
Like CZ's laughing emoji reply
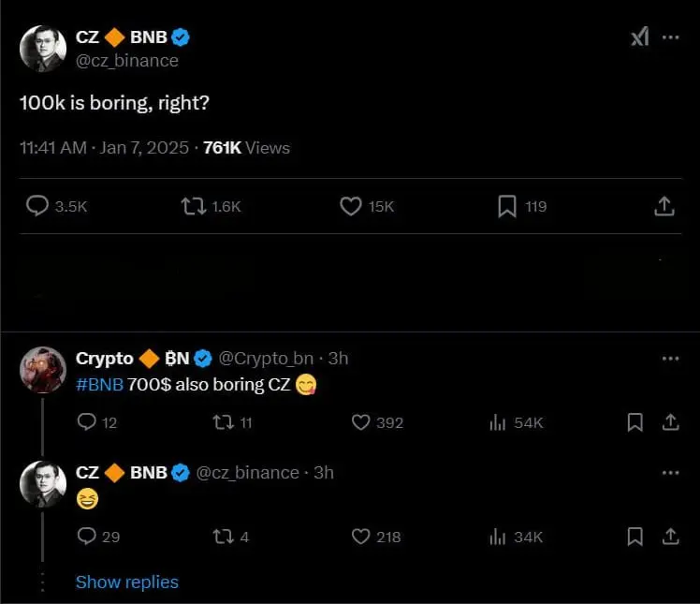click(361, 537)
